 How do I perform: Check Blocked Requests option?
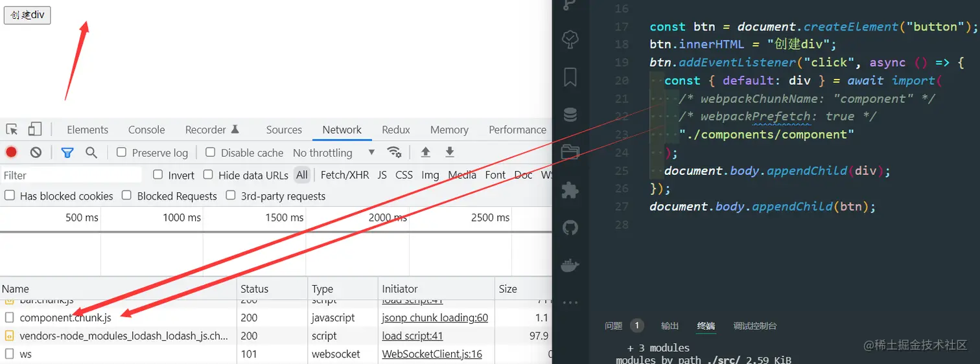126,196
